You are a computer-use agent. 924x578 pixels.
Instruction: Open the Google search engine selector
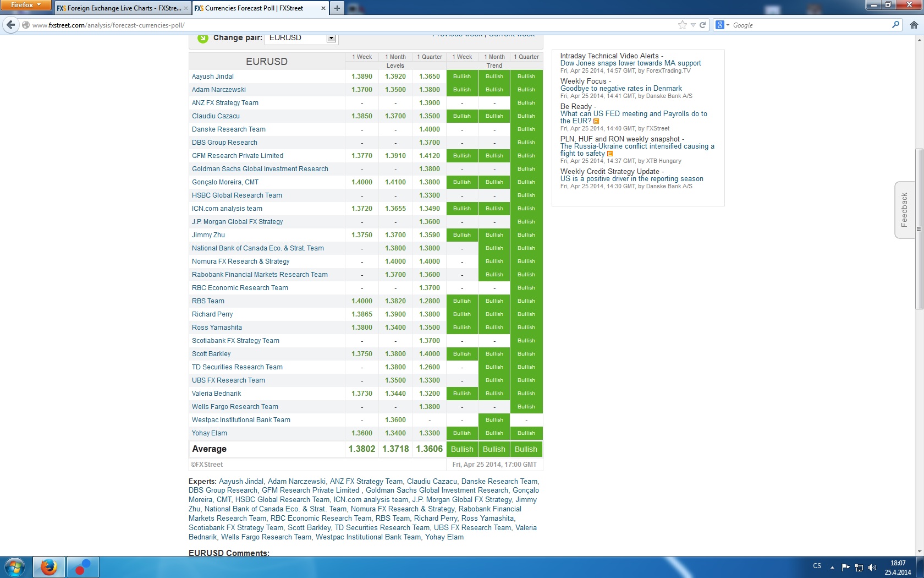coord(722,25)
